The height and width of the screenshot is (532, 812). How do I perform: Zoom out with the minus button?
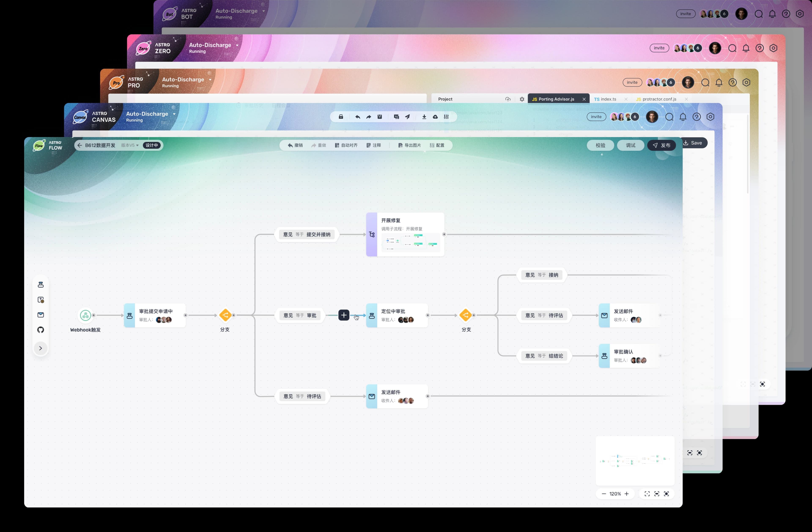pos(604,494)
